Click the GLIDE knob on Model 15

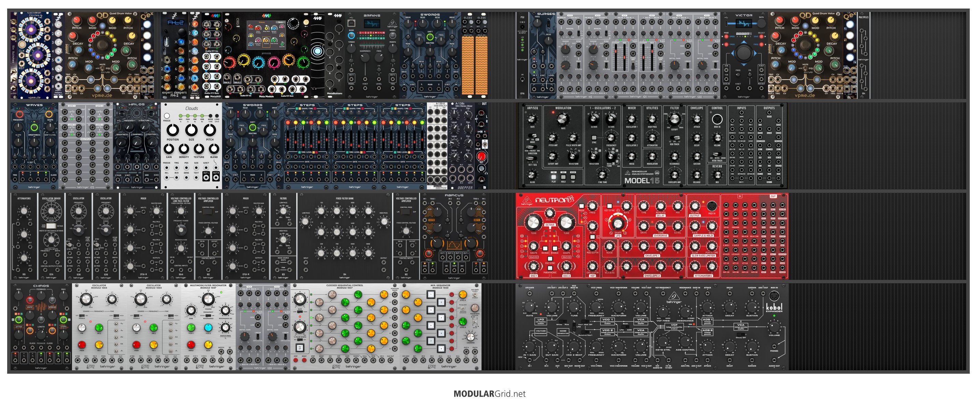click(x=532, y=175)
